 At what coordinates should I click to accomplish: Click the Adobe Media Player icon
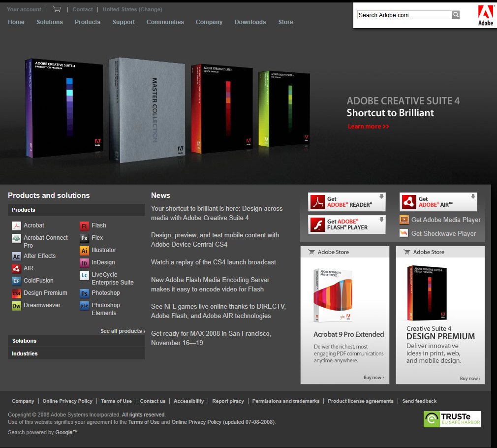pos(404,220)
